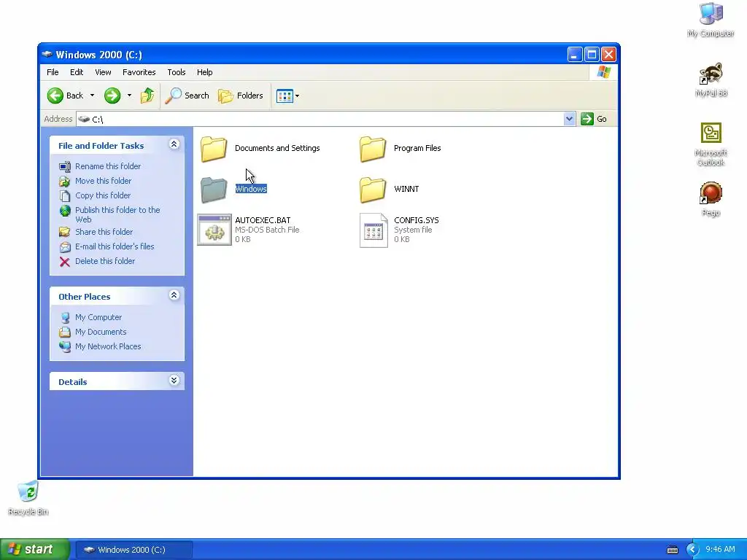This screenshot has height=560, width=747.
Task: Open Back history dropdown arrow
Action: click(92, 96)
